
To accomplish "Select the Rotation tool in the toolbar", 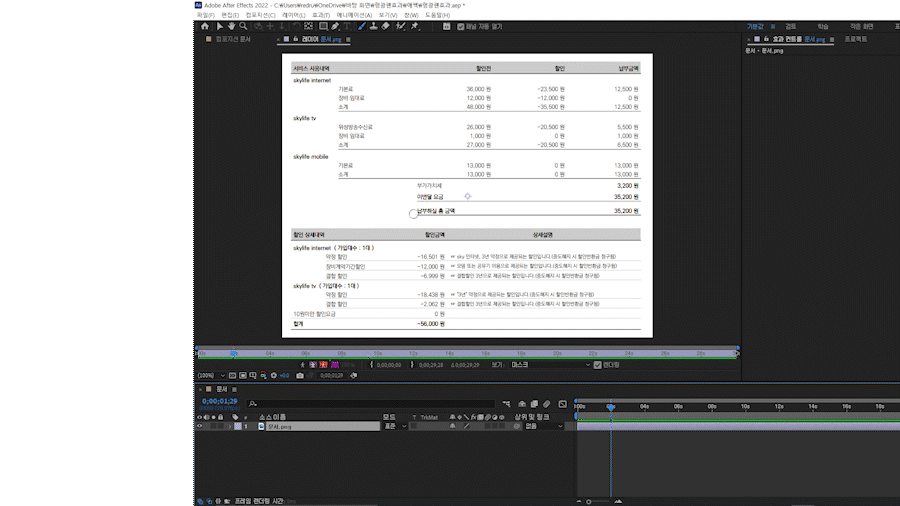I will click(296, 26).
